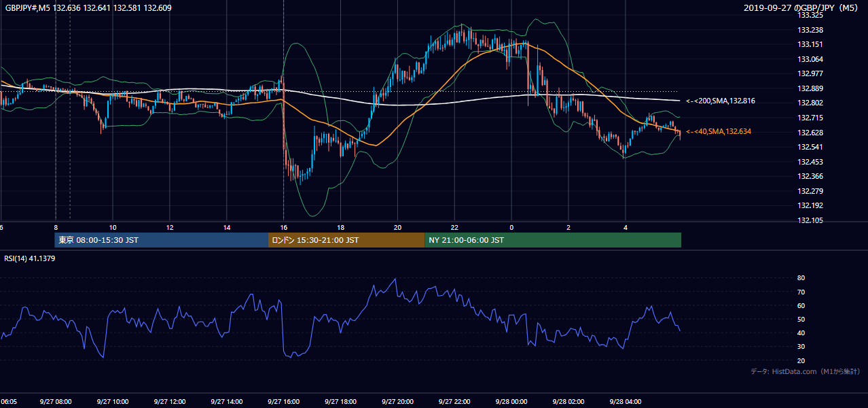Click the 133.238 price axis label

[810, 30]
